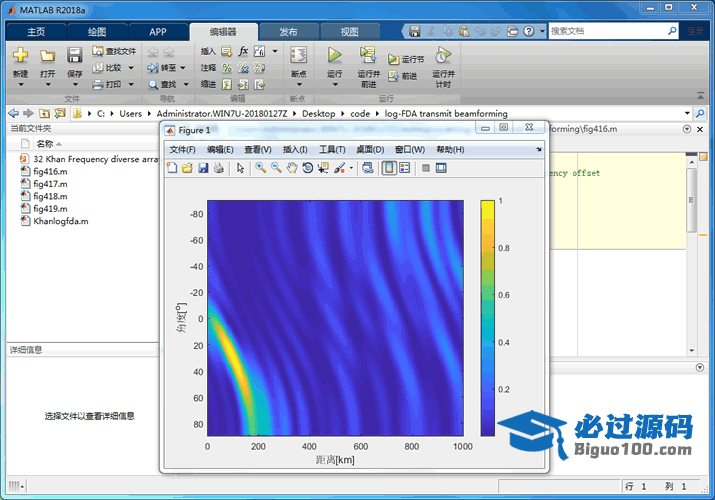Save the script with the 保存 disk icon

coord(74,55)
